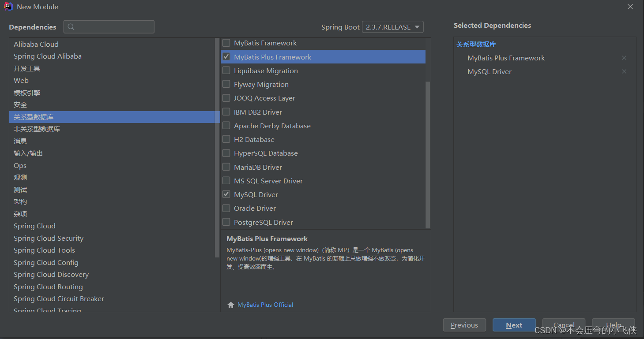Screen dimensions: 644x339
Task: Enable the Flyway Migration checkbox
Action: click(226, 84)
